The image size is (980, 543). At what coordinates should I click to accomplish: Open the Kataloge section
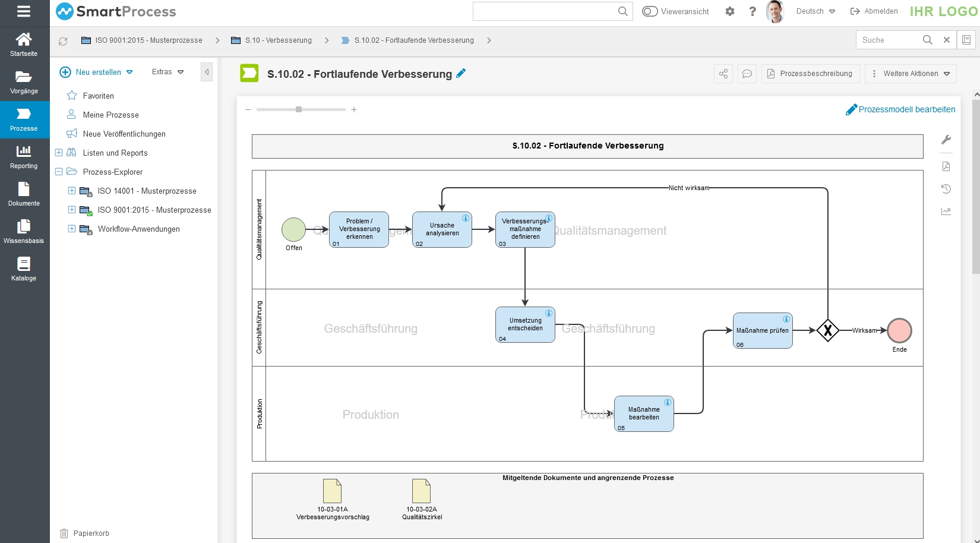coord(24,270)
